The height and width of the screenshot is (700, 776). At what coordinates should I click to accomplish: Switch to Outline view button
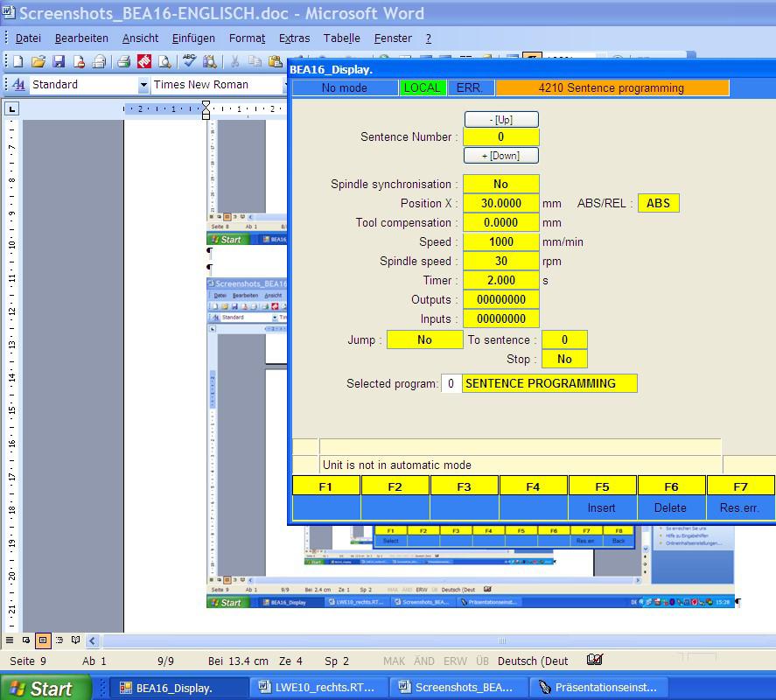coord(59,640)
